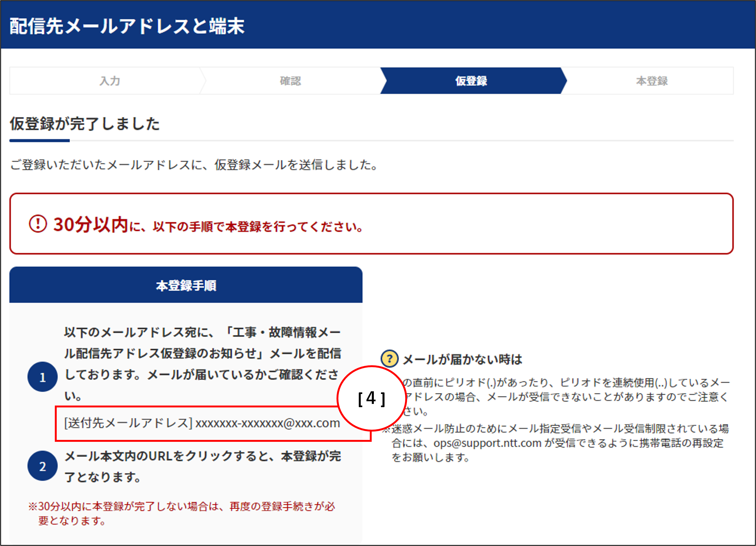Viewport: 756px width, 546px height.
Task: Click the 30分以内 red warning text
Action: pos(91,225)
